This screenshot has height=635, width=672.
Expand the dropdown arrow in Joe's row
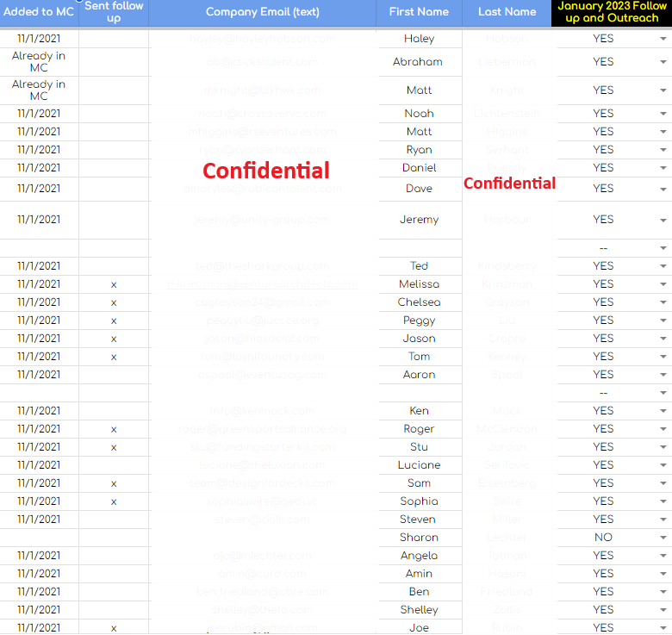coord(663,628)
